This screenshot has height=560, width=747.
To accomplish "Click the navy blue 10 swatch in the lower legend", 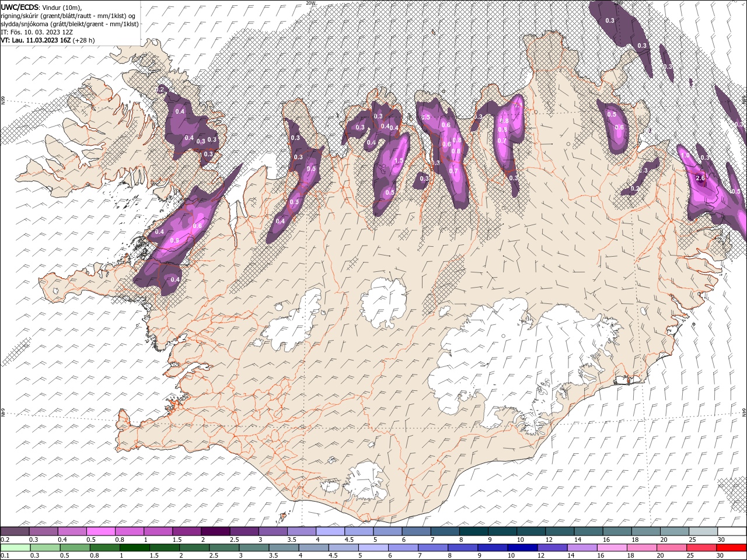I will [x=522, y=548].
